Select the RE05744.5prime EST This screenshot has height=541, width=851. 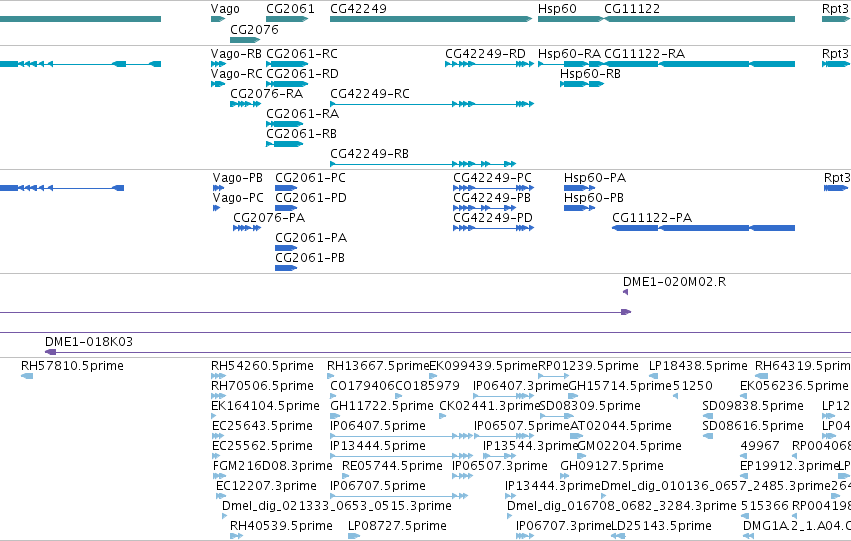[346, 476]
